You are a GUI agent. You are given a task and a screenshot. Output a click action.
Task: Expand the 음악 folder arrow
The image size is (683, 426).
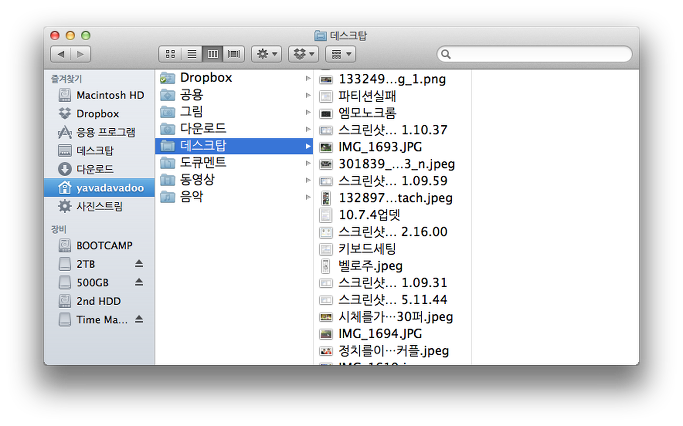point(308,197)
